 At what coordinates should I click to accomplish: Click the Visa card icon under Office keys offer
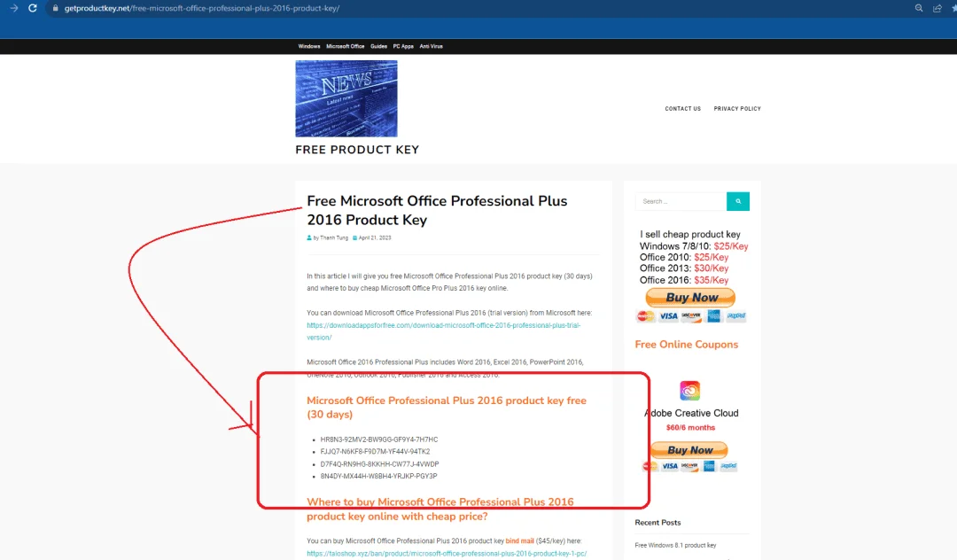click(668, 316)
